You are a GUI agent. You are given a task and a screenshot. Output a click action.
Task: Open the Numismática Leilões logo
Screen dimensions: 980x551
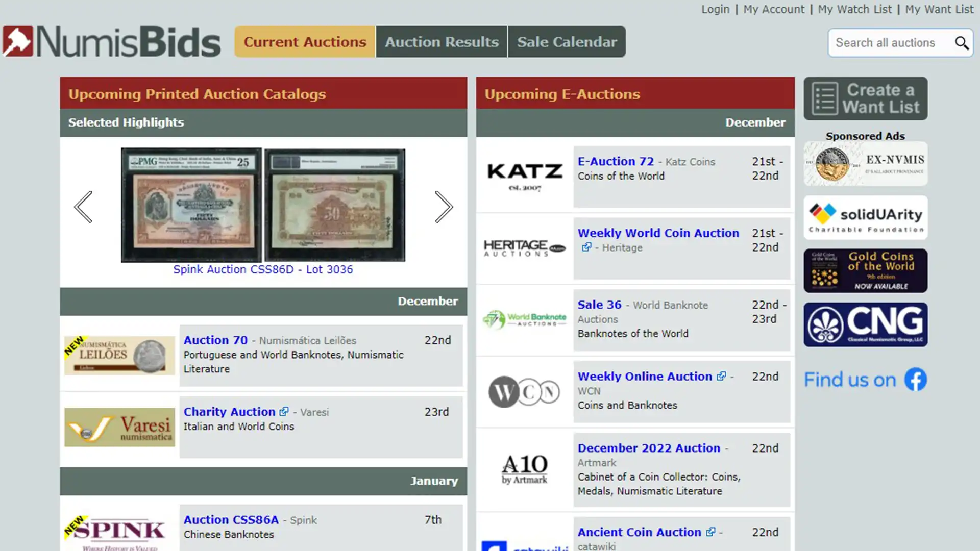(x=119, y=356)
